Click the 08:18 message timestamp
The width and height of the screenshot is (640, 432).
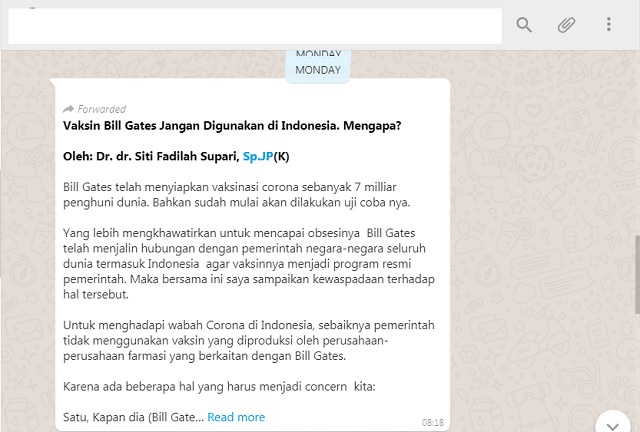click(x=432, y=422)
